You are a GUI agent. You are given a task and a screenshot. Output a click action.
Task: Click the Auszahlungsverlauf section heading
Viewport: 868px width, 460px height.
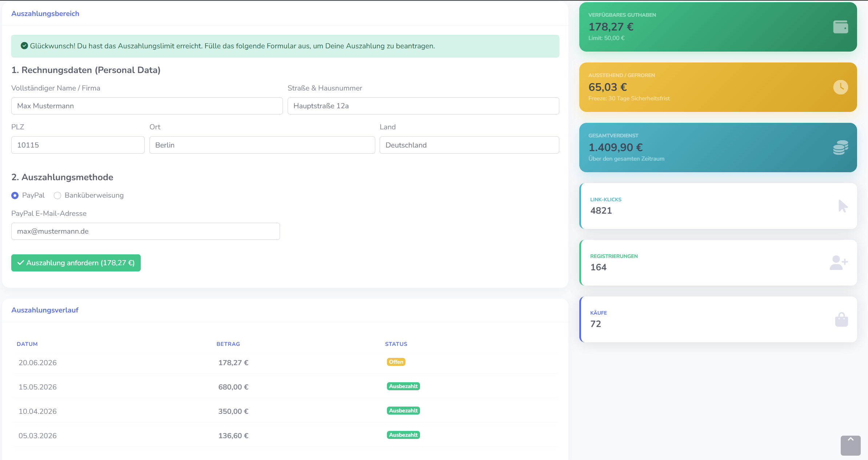click(x=45, y=310)
